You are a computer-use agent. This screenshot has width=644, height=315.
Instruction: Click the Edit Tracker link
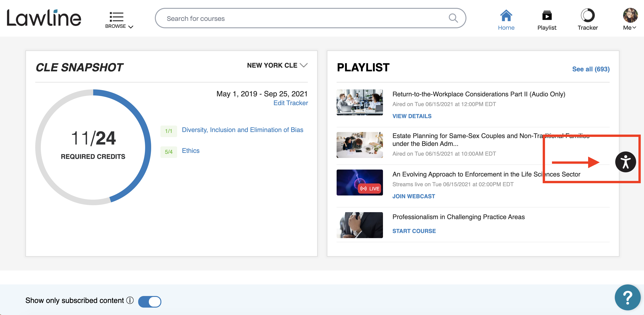(x=290, y=103)
